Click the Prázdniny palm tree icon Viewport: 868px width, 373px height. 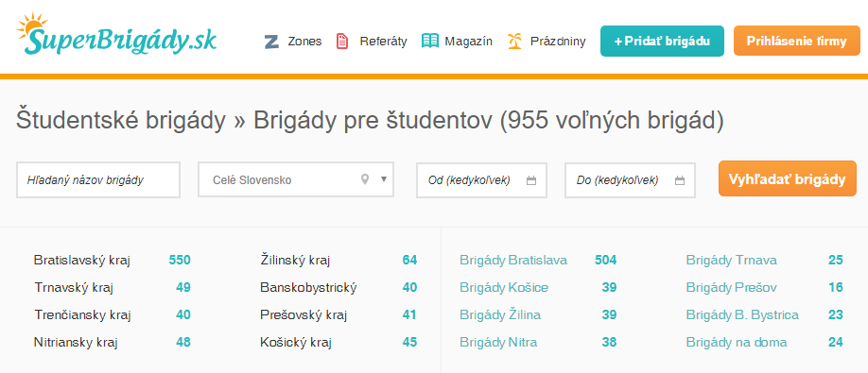tap(514, 41)
